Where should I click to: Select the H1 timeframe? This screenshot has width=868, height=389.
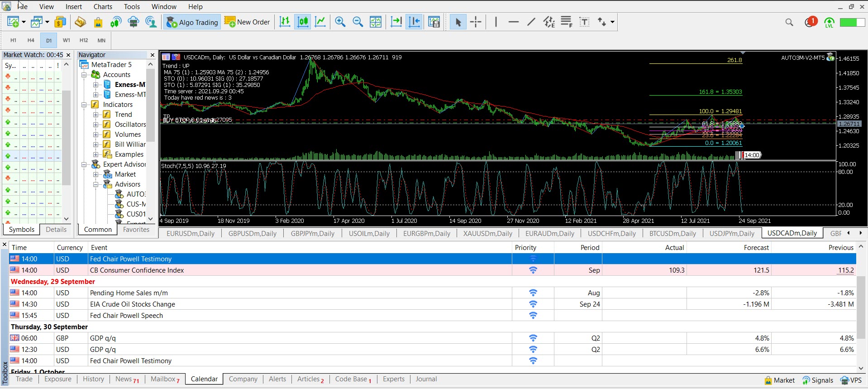(x=13, y=40)
